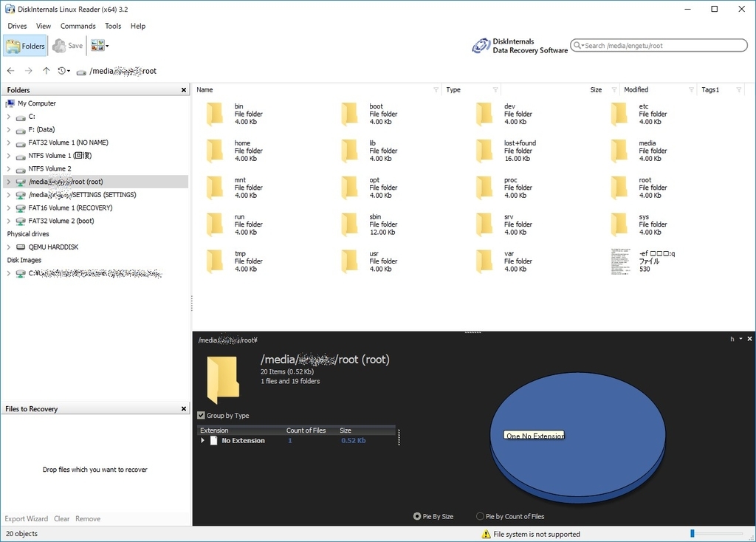Select the opt folder icon

point(349,188)
